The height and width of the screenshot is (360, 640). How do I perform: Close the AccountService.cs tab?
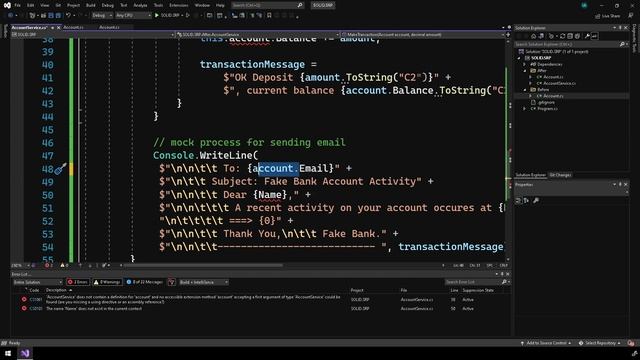(x=58, y=27)
